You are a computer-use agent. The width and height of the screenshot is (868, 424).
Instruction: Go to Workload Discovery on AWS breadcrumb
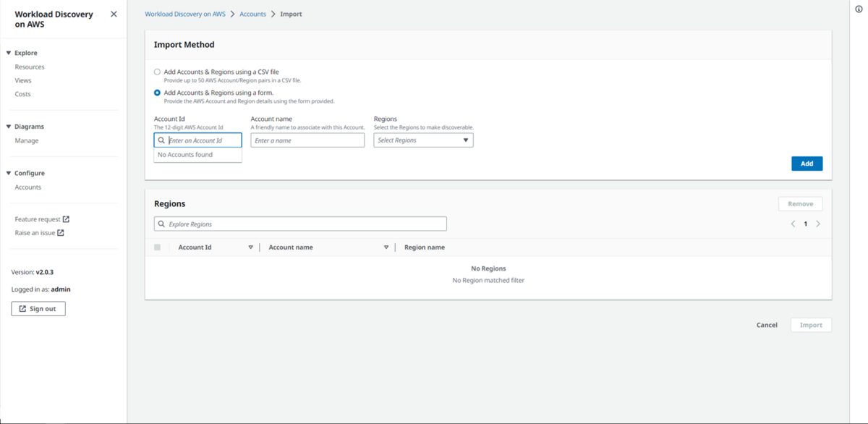(x=185, y=14)
